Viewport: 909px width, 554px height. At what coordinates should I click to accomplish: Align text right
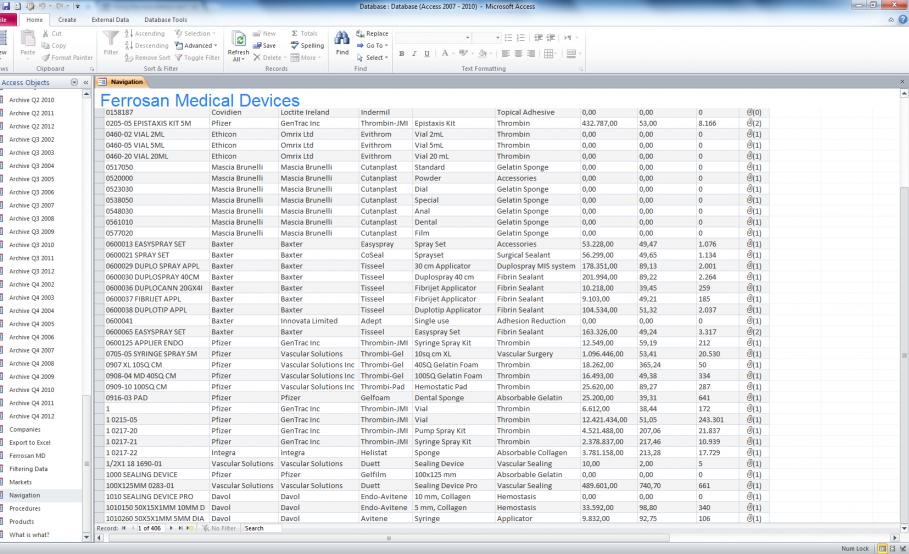[531, 54]
